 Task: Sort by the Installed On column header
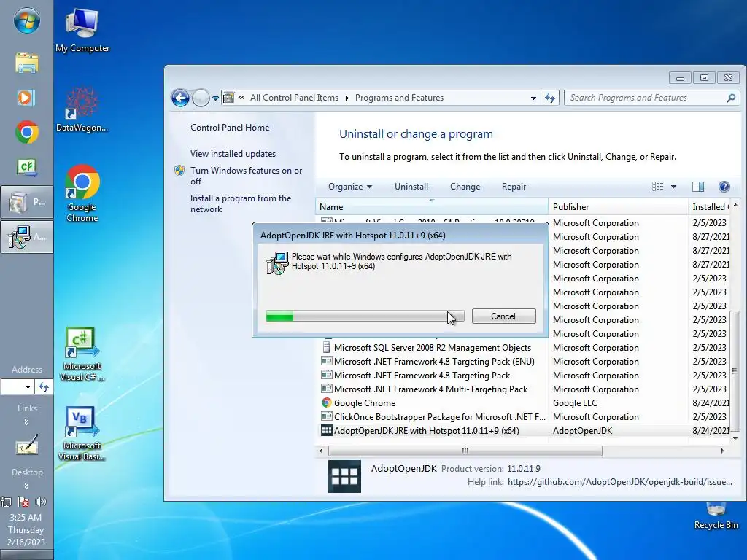[x=709, y=206]
